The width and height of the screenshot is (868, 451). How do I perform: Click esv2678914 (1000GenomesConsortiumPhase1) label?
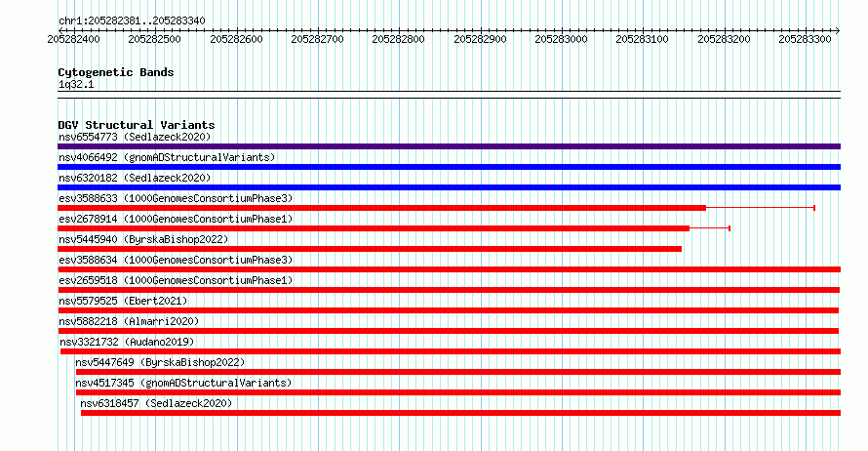point(176,219)
